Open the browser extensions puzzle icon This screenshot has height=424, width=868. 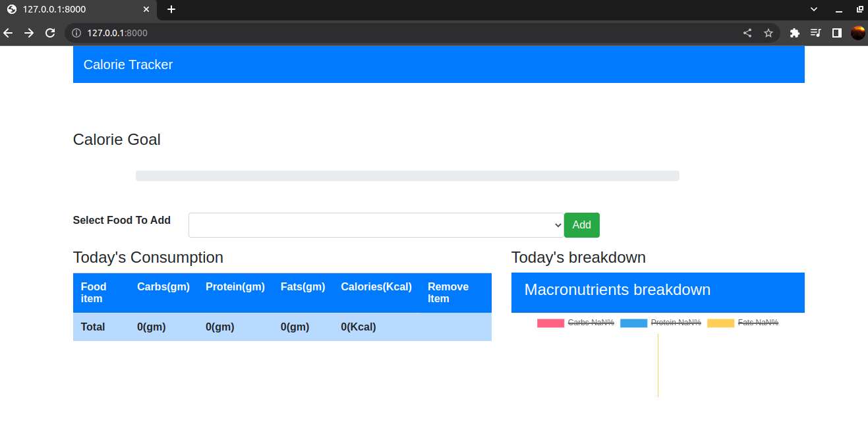pos(794,32)
